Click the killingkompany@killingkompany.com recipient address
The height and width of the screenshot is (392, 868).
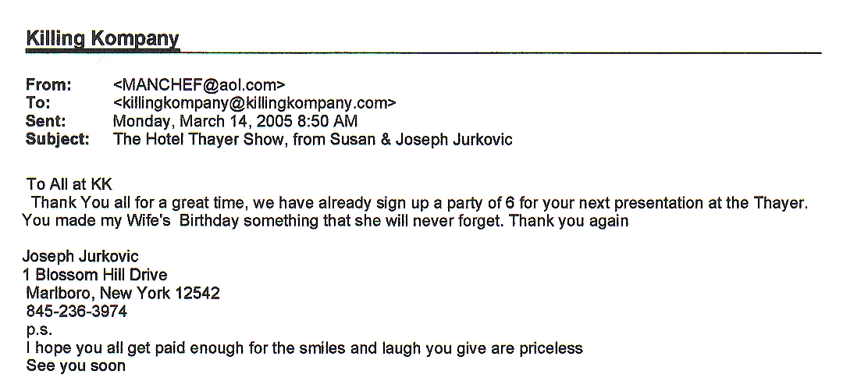[x=254, y=103]
